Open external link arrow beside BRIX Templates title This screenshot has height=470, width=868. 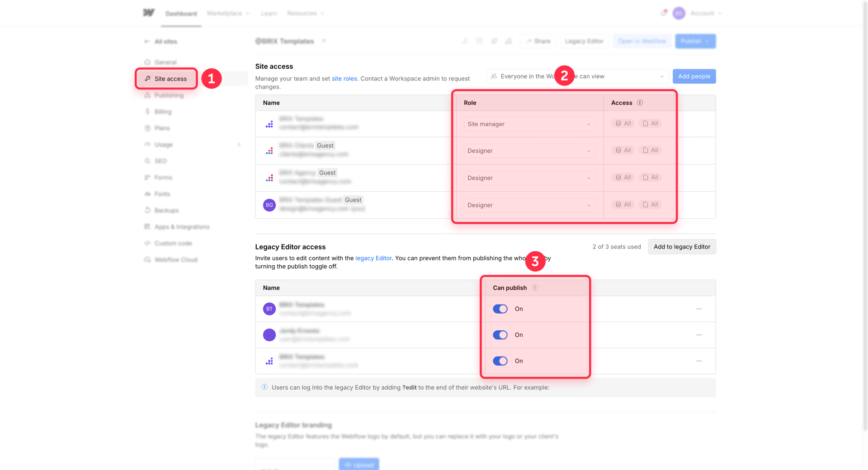pos(324,41)
